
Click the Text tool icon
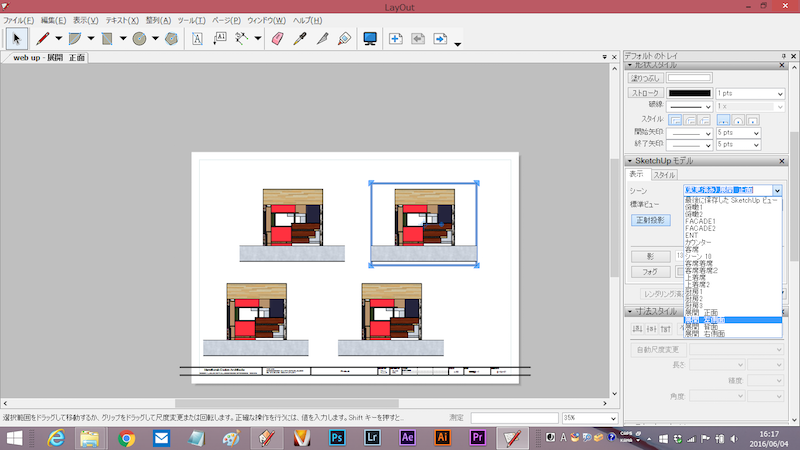click(197, 39)
